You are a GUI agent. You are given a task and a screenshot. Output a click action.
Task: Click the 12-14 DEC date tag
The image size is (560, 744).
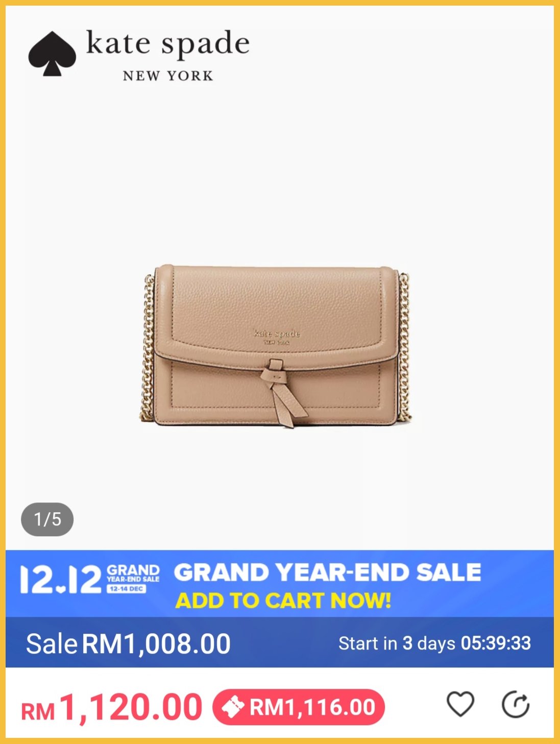click(127, 589)
